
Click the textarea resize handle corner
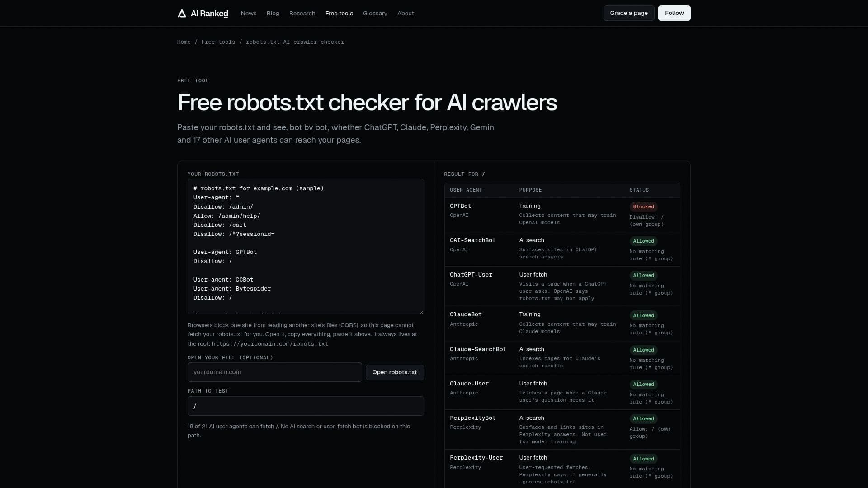(421, 312)
